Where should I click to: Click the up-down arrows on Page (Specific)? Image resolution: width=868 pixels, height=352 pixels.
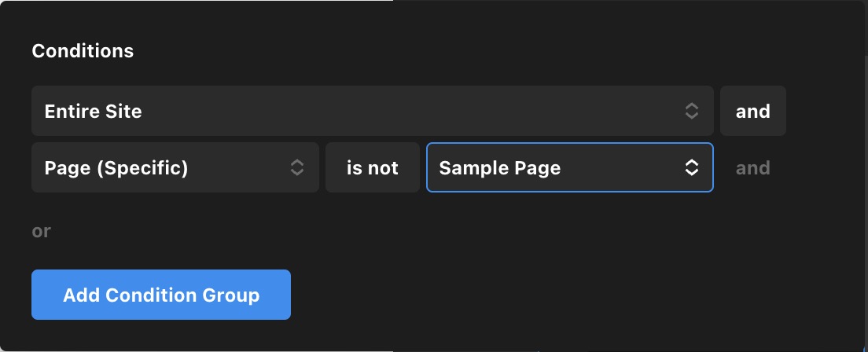coord(296,167)
